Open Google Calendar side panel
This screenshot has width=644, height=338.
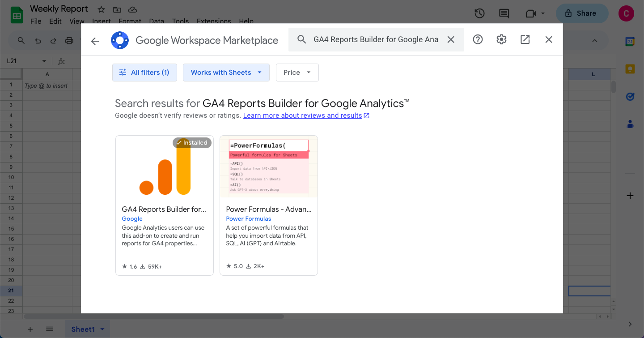(630, 42)
